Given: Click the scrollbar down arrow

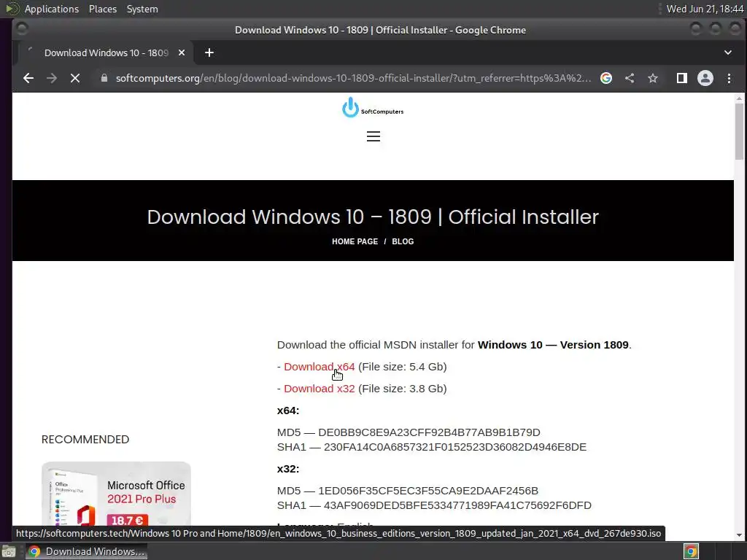Looking at the screenshot, I should [x=739, y=534].
